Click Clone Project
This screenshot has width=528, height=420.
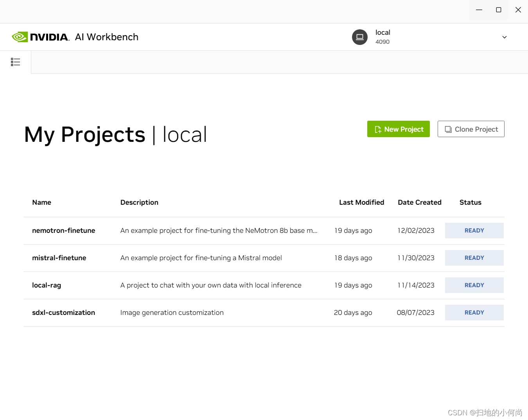point(471,129)
